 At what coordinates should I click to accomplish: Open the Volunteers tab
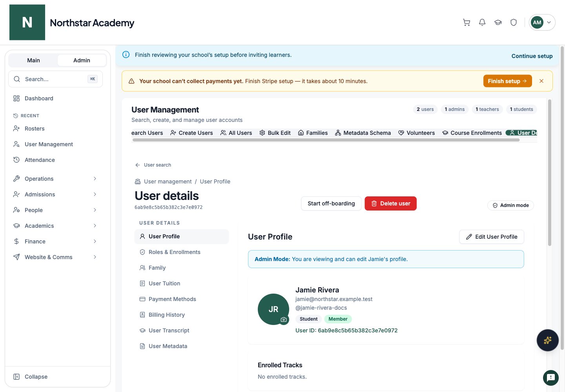(416, 133)
